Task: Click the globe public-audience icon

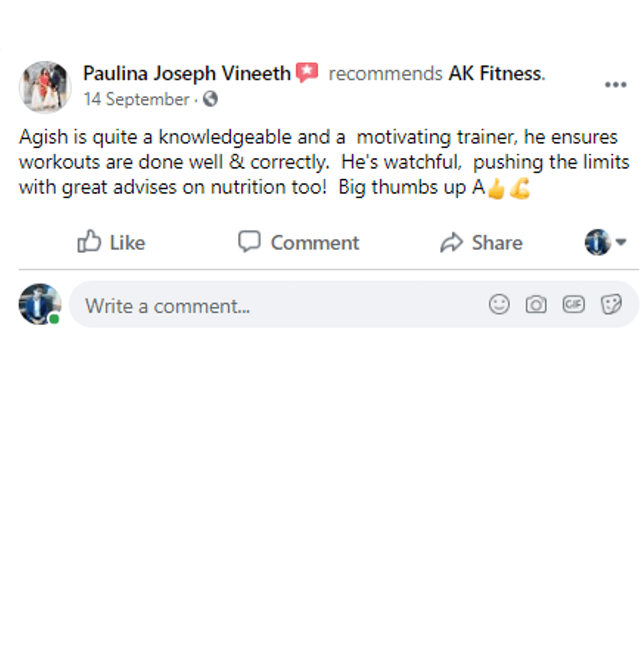Action: click(x=211, y=99)
